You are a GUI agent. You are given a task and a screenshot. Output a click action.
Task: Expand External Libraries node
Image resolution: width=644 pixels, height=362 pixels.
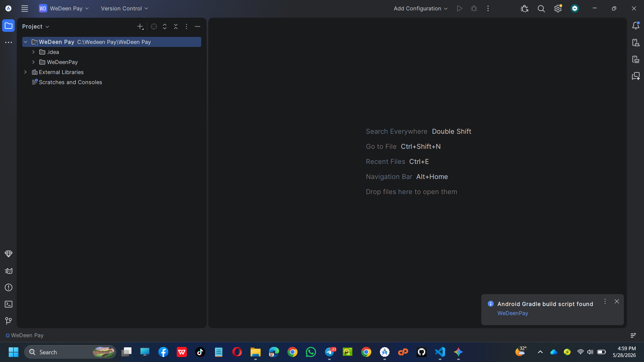(25, 72)
